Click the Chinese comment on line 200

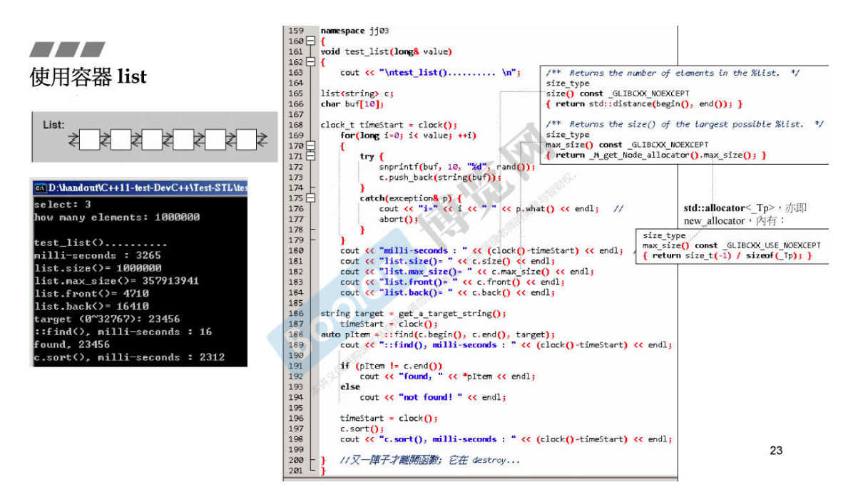point(430,461)
